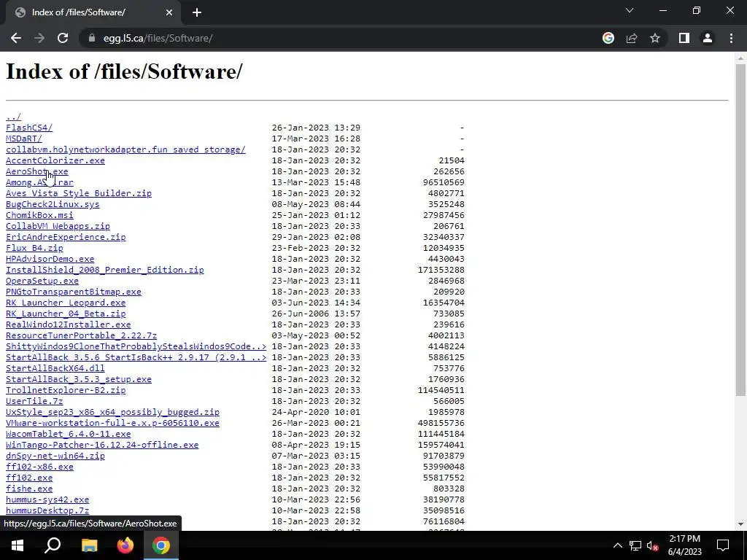
Task: Click PNGtoTransparentBitmap.exe link
Action: click(x=74, y=292)
